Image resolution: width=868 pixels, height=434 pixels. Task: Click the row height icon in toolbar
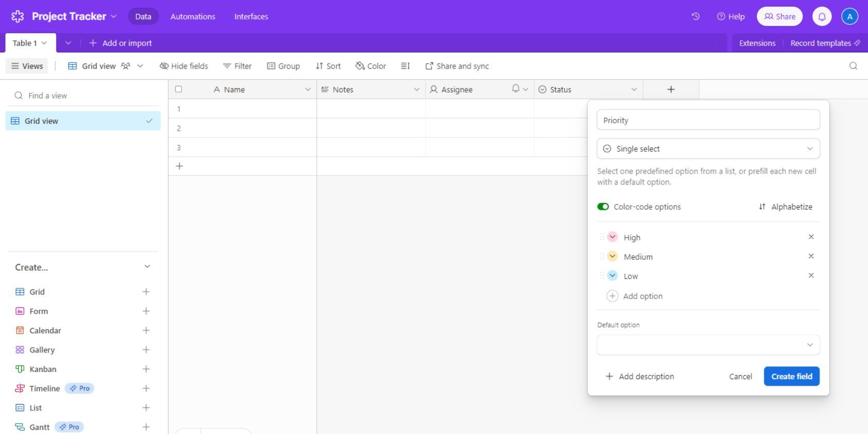pos(405,66)
